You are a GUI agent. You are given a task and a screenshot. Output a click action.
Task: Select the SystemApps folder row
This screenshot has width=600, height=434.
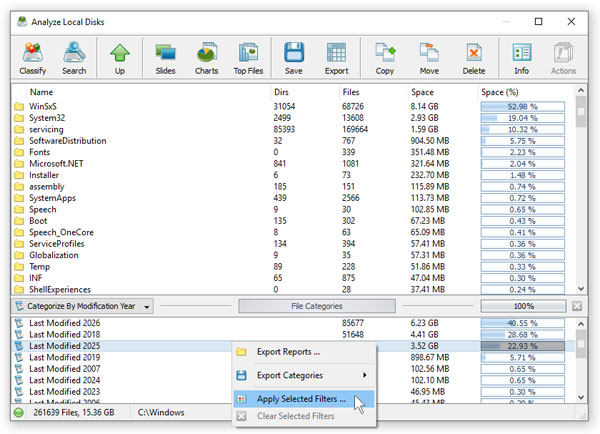[293, 198]
